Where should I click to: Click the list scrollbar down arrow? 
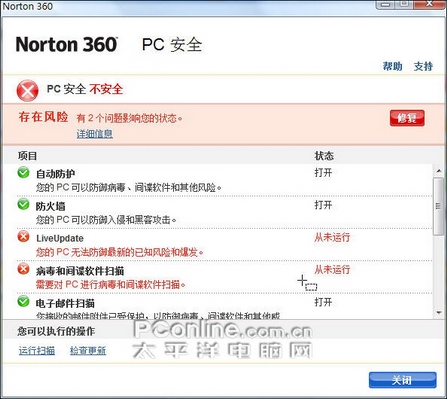439,312
